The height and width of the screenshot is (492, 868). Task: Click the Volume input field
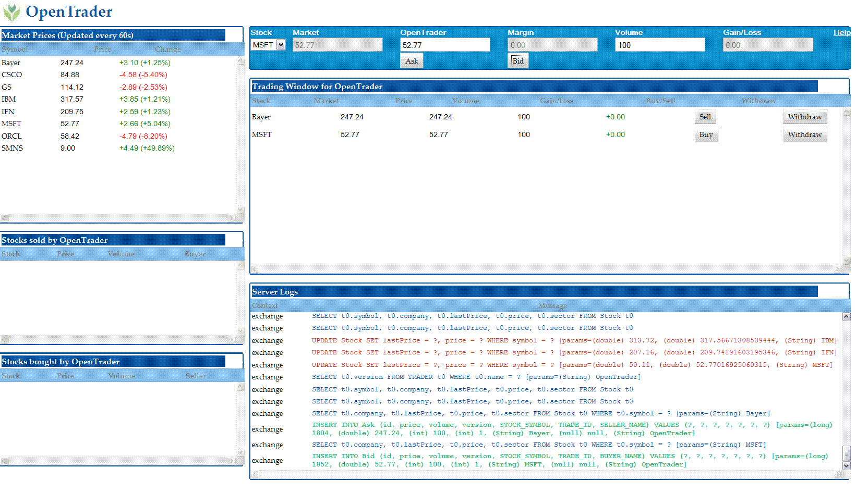659,44
